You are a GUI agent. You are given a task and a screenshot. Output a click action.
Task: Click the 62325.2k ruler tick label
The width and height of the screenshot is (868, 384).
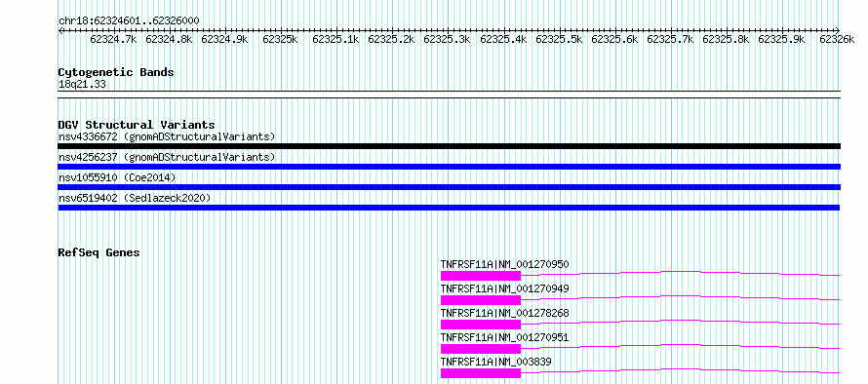(391, 39)
